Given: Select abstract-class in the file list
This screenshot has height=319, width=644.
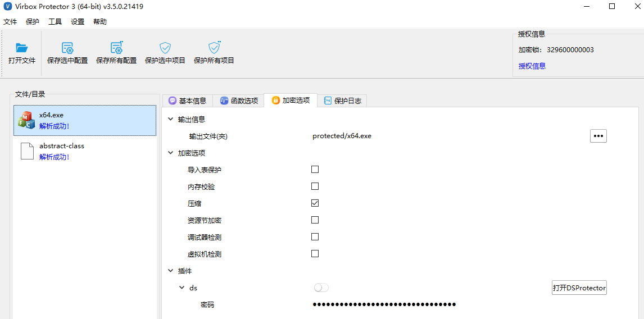Looking at the screenshot, I should pos(85,151).
